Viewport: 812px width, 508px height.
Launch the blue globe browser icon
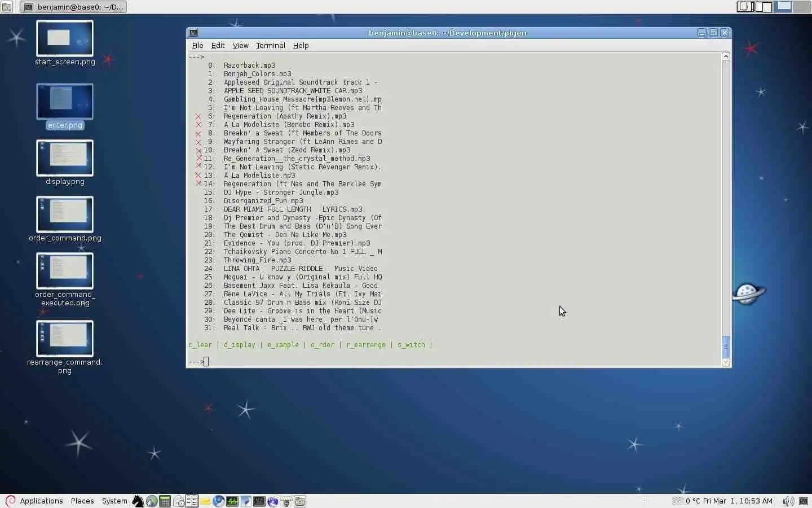pyautogui.click(x=219, y=501)
